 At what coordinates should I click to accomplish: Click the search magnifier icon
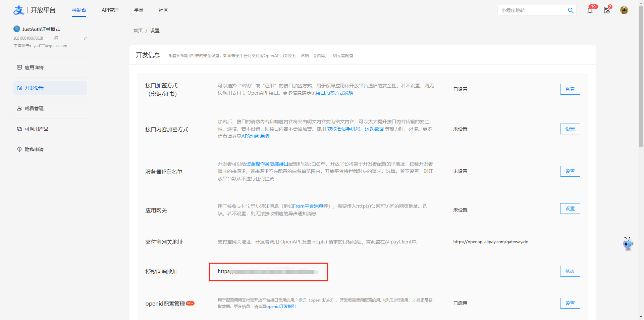tap(571, 10)
